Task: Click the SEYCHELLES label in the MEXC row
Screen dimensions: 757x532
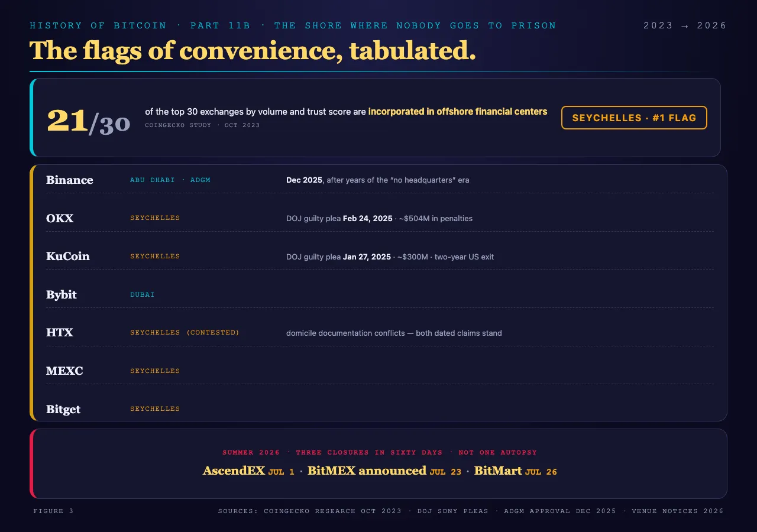Action: click(155, 371)
